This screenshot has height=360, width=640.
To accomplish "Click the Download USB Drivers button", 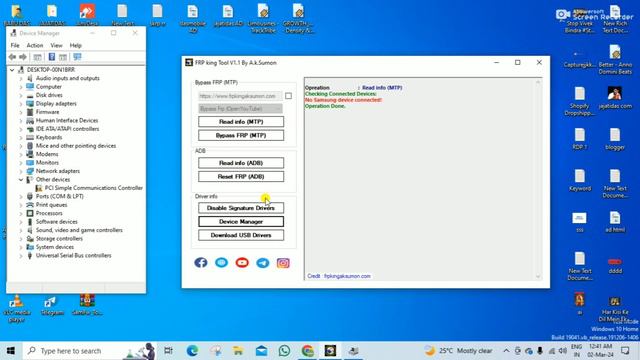I will pos(241,235).
